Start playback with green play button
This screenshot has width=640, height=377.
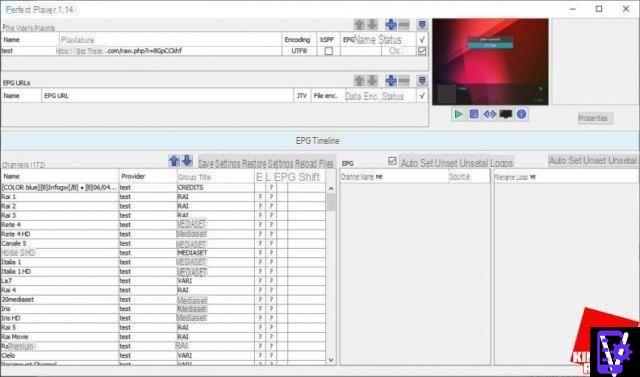tap(458, 114)
